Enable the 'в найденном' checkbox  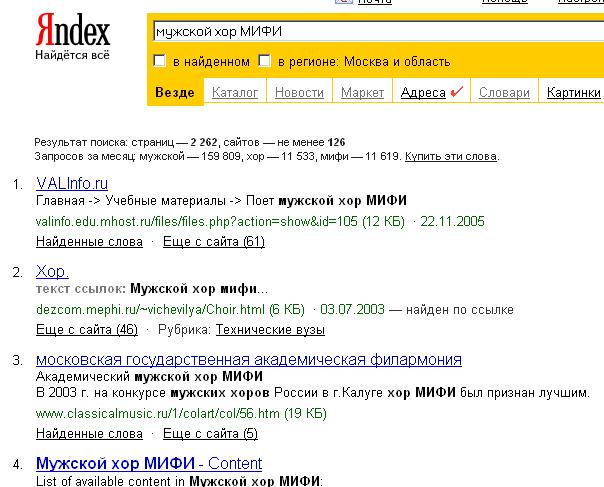159,61
